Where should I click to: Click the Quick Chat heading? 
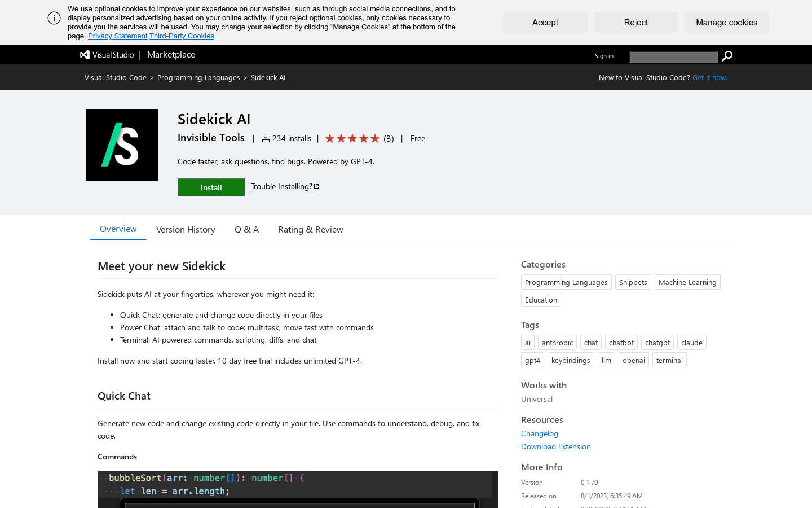click(124, 396)
